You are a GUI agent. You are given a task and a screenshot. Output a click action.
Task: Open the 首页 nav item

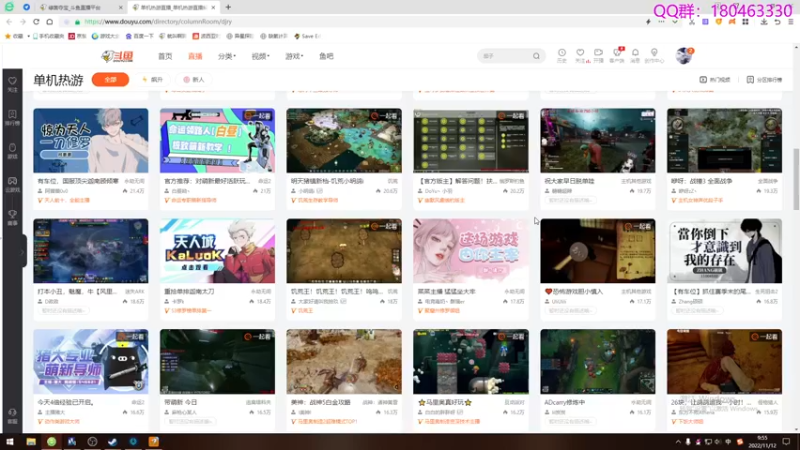coord(165,56)
